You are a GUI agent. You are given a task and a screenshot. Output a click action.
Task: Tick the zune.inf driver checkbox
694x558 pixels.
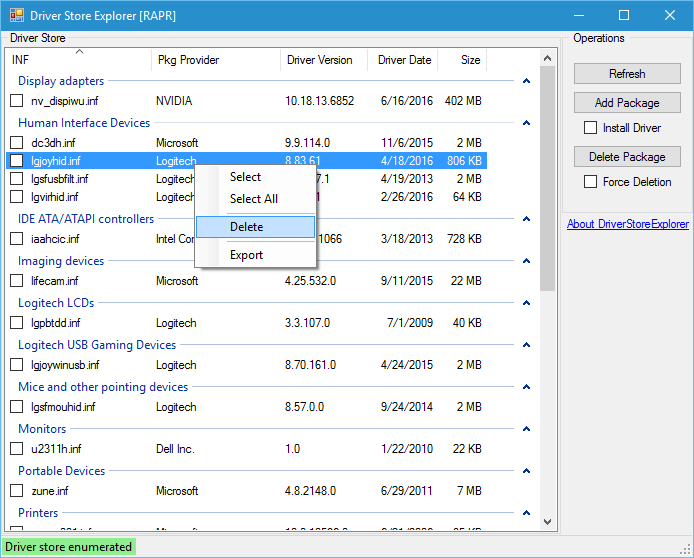point(16,491)
